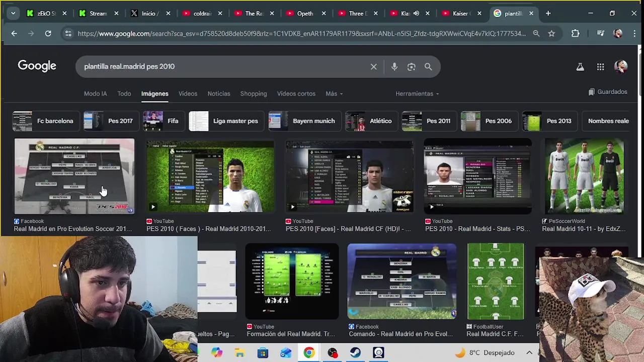The height and width of the screenshot is (362, 644).
Task: Search by image with Lens icon
Action: click(411, 66)
